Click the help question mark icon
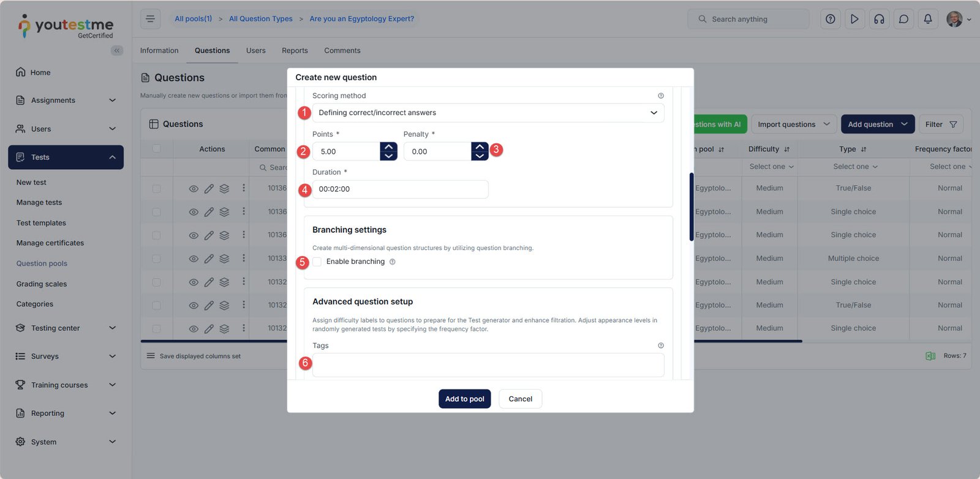Viewport: 980px width, 479px height. click(830, 19)
